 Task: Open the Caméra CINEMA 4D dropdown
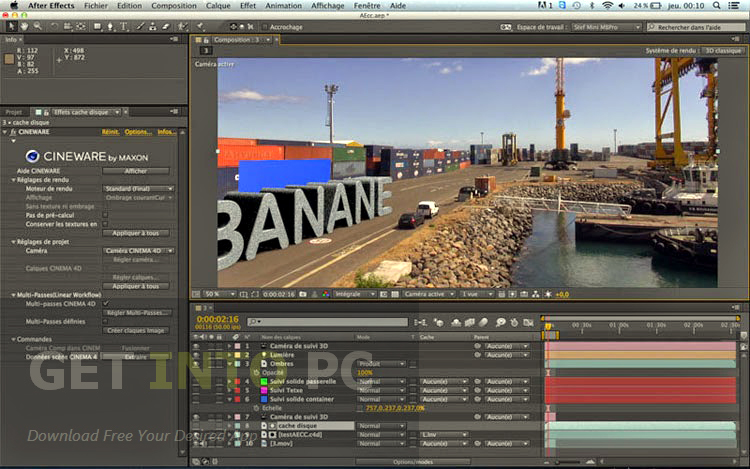[x=138, y=251]
